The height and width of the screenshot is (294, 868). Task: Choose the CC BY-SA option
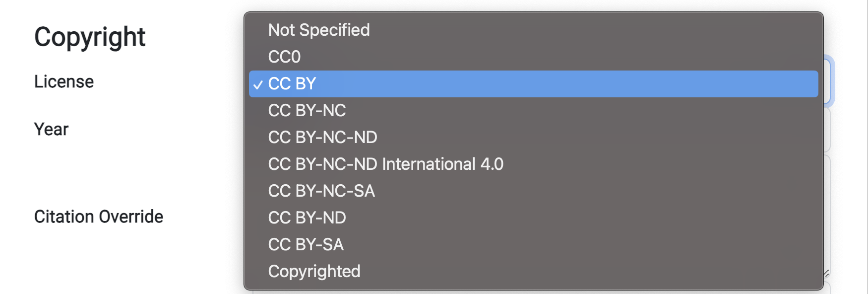click(306, 245)
